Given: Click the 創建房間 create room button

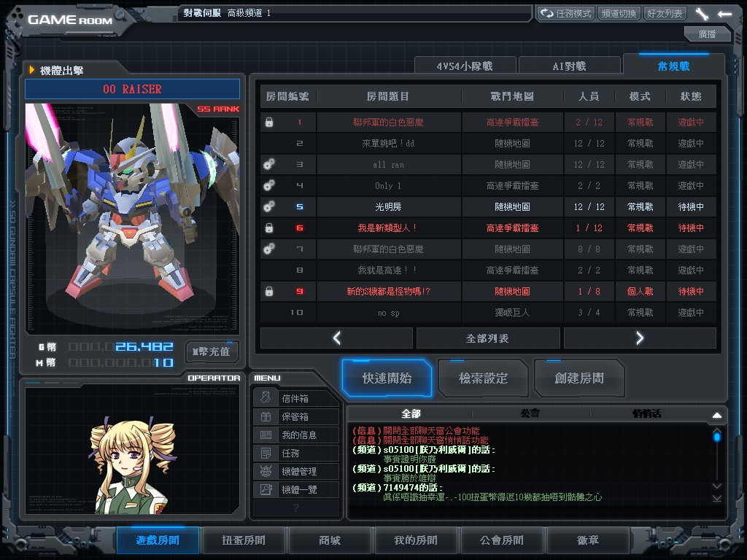Looking at the screenshot, I should coord(579,378).
